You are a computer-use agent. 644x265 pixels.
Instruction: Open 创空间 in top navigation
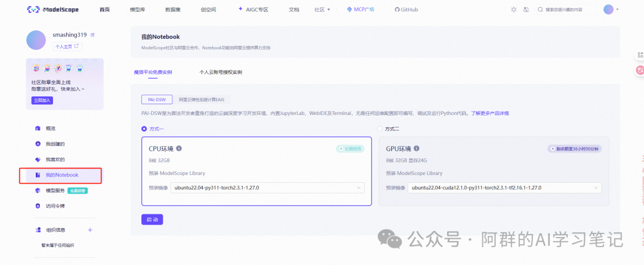point(209,10)
